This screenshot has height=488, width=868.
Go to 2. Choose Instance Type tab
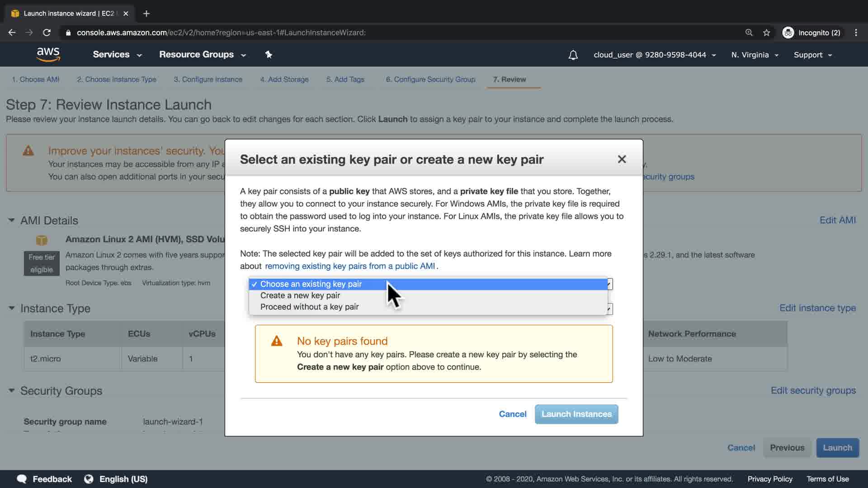click(x=116, y=80)
